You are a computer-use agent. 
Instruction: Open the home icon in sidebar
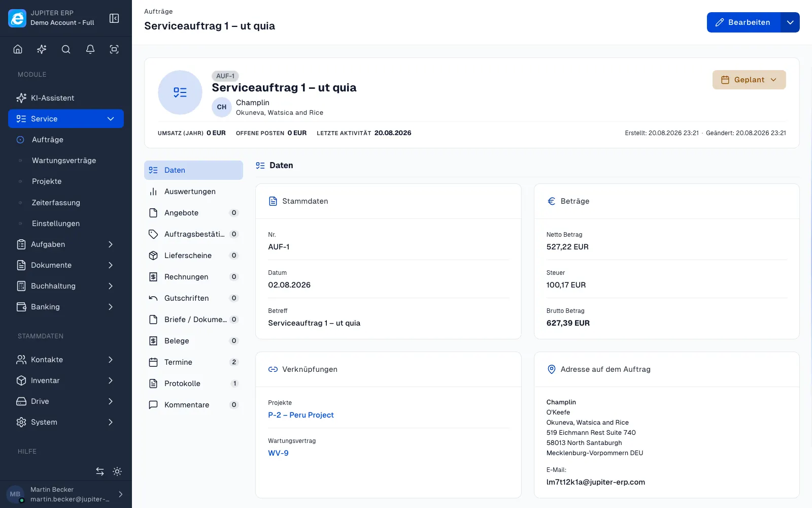tap(18, 49)
